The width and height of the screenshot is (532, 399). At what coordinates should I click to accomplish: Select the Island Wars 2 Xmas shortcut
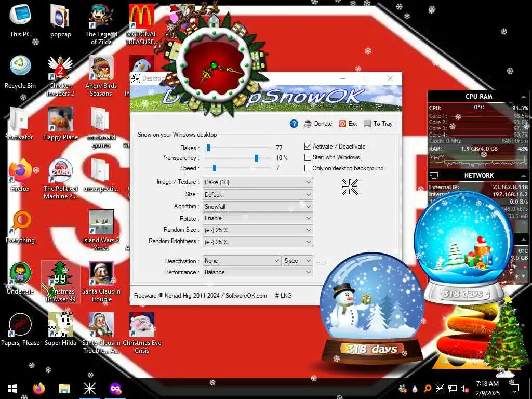tap(101, 231)
